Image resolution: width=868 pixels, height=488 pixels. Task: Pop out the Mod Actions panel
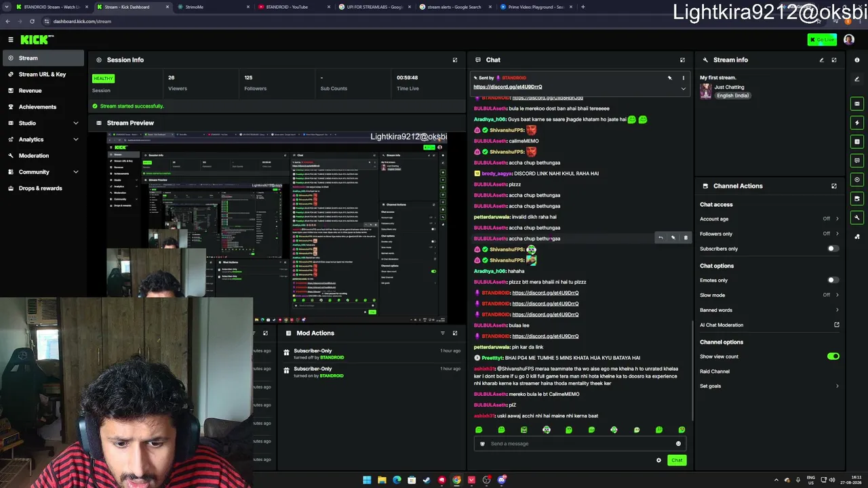click(455, 333)
